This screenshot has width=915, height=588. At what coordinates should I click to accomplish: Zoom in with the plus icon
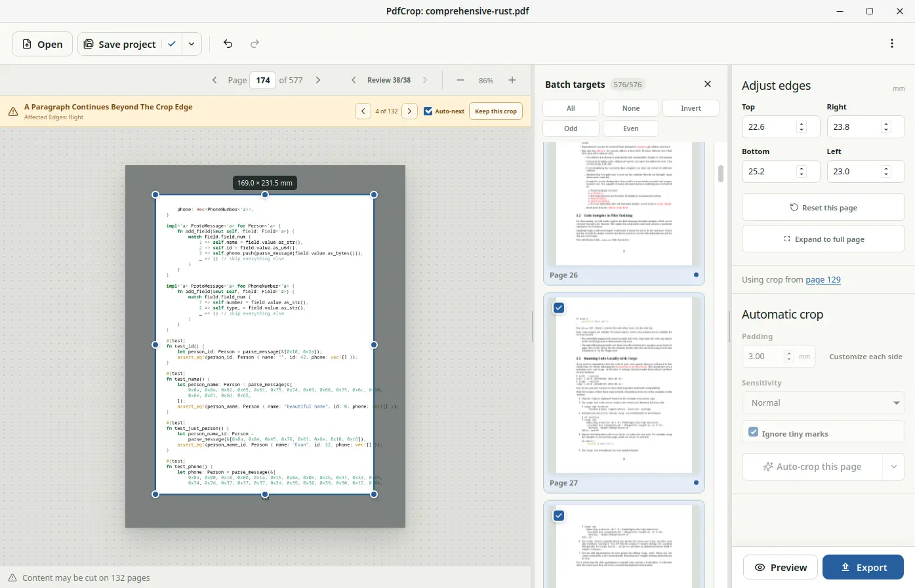(512, 80)
